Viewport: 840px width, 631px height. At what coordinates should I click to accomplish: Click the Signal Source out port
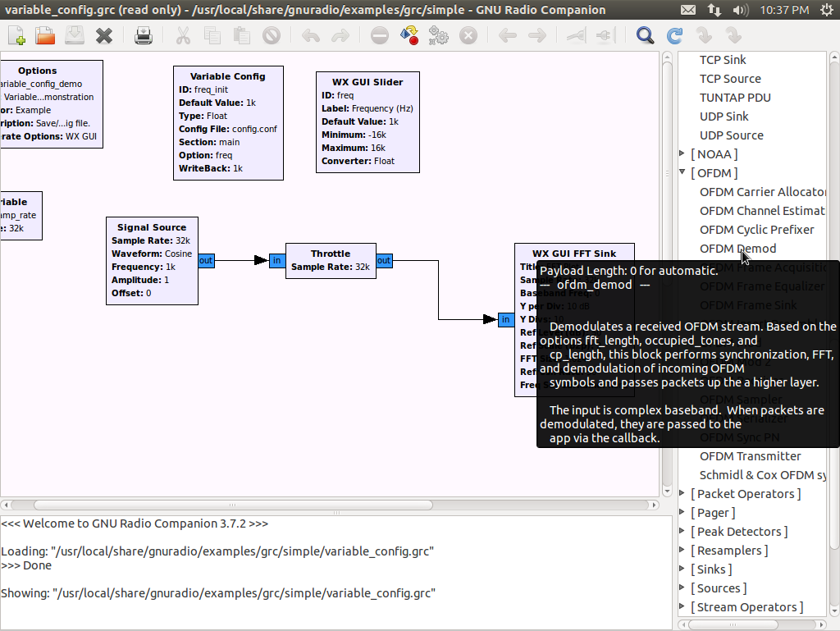[206, 261]
